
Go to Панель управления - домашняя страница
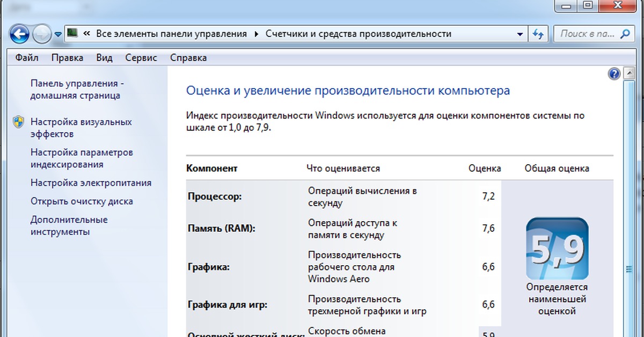(x=77, y=90)
